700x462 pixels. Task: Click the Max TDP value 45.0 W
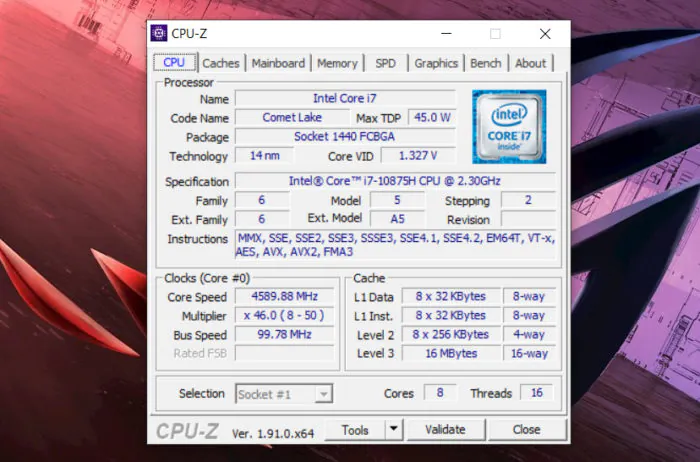tap(432, 117)
